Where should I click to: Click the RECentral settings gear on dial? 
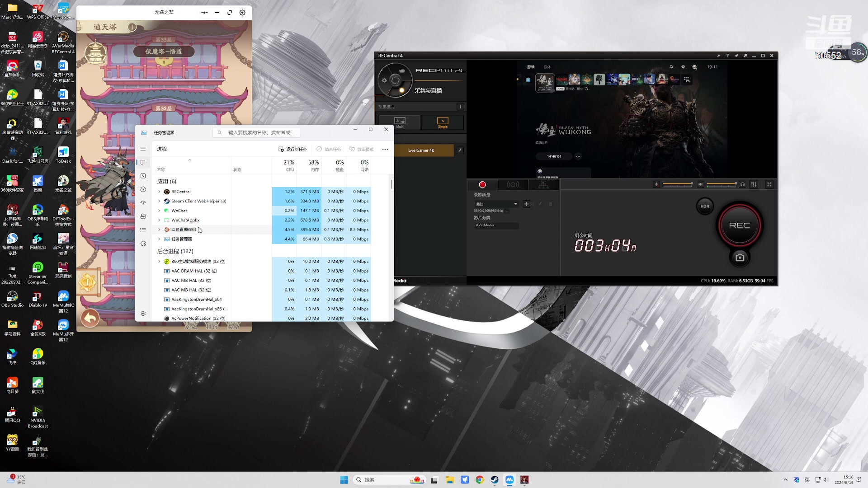tap(384, 80)
